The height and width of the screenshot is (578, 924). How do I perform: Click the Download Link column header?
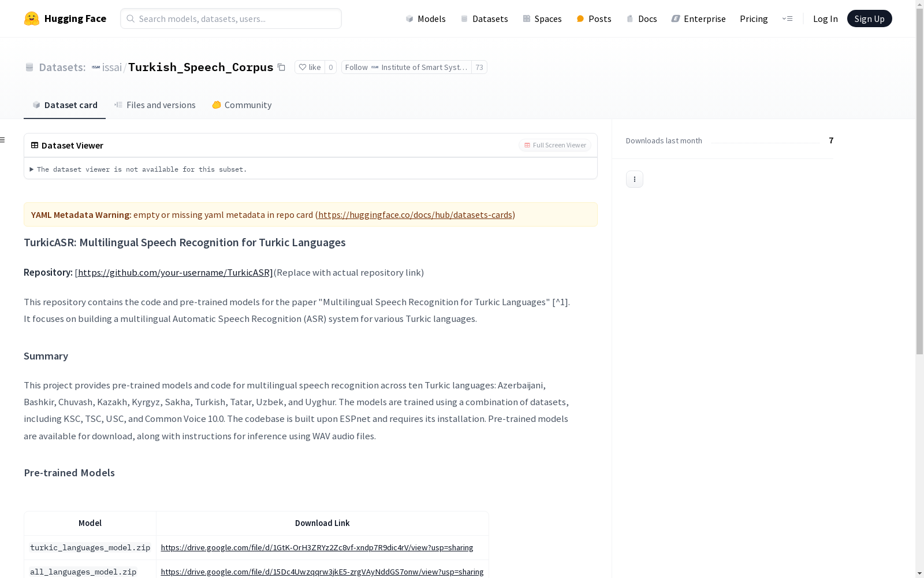322,523
